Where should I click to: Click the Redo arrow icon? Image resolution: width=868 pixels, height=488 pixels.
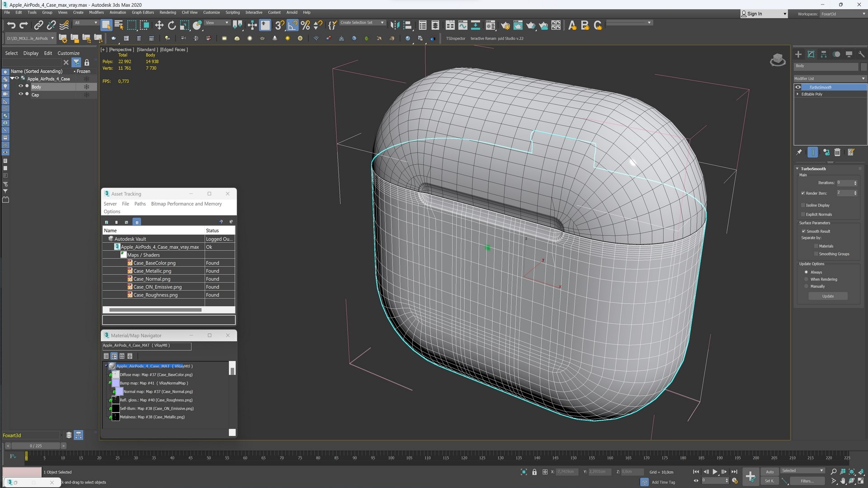24,25
